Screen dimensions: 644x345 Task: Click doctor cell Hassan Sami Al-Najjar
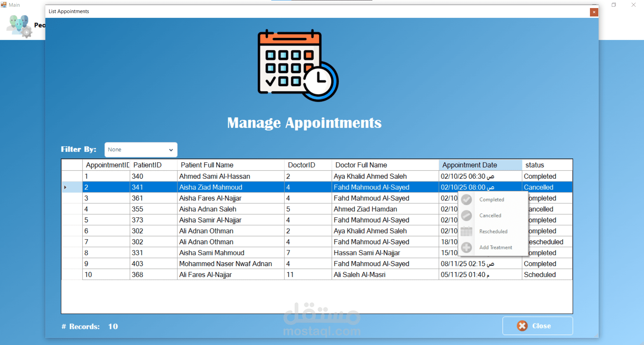click(385, 253)
